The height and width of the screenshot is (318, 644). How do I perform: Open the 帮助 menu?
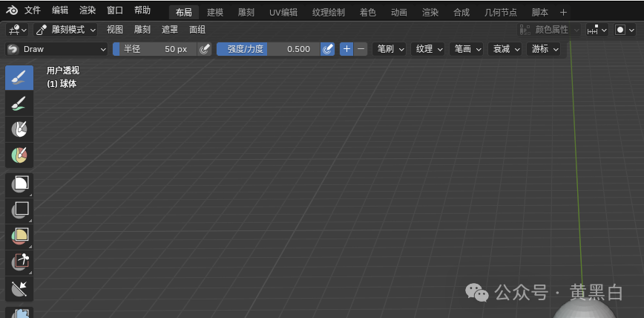tap(142, 10)
